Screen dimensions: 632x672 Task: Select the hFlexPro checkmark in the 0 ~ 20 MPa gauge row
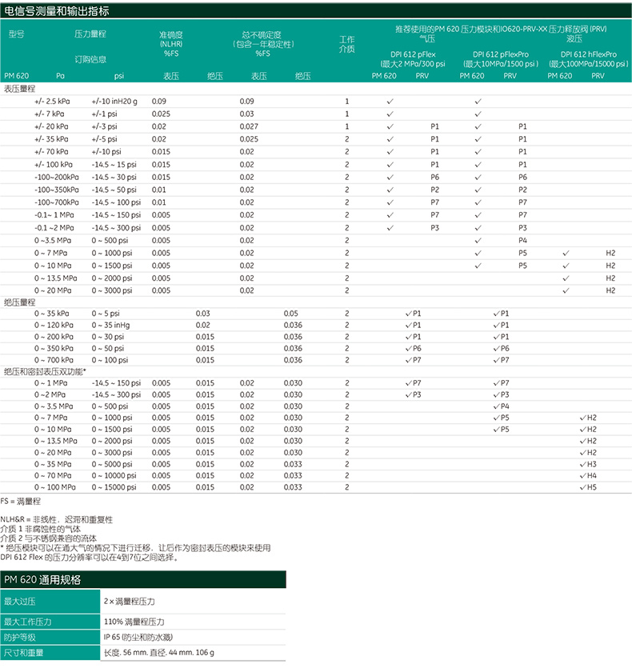click(x=566, y=290)
